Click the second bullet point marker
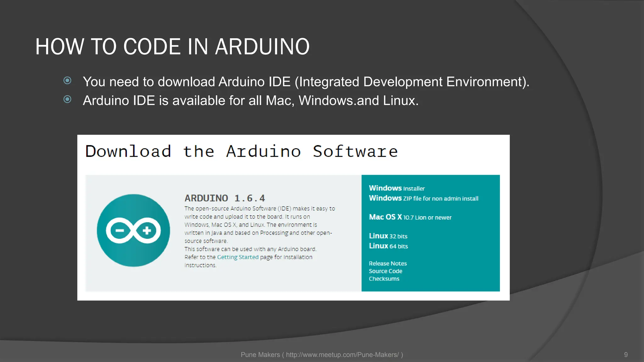The image size is (644, 362). [67, 100]
